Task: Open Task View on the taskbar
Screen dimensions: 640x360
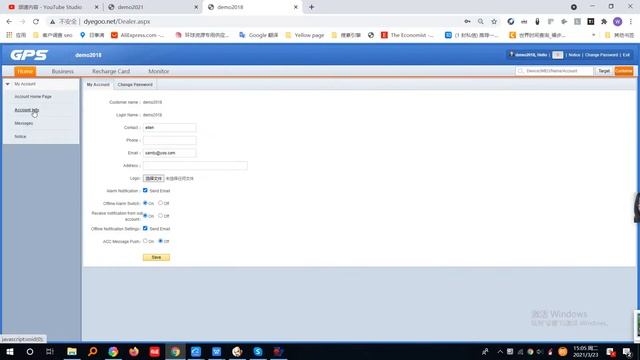Action: point(50,351)
